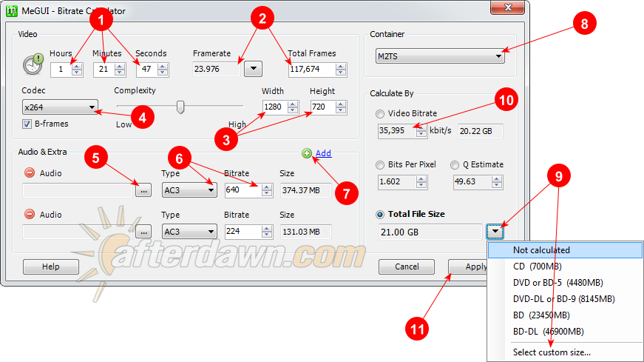Click the Cancel button

click(407, 267)
